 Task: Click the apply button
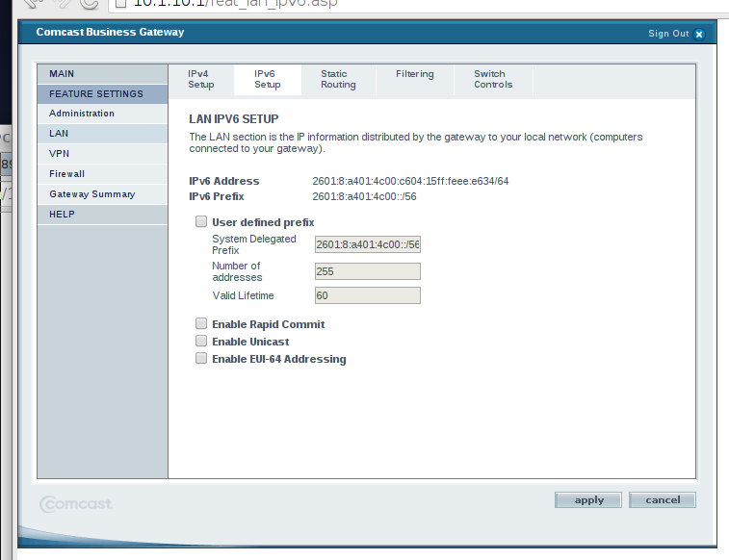[x=588, y=500]
